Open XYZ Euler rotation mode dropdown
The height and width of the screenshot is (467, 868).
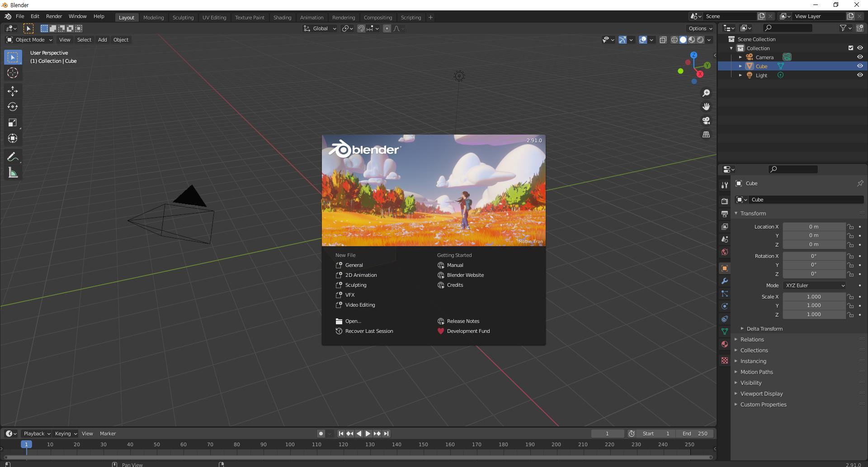pos(815,285)
